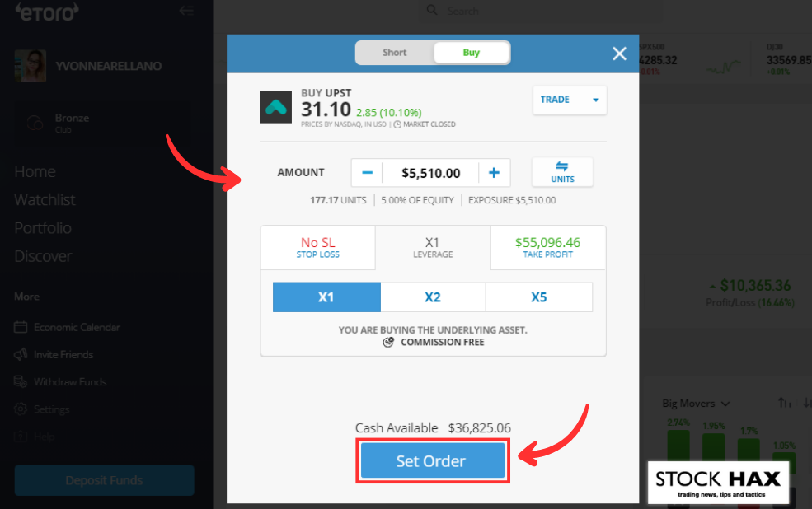Select X2 leverage option
The height and width of the screenshot is (509, 812).
(x=433, y=297)
